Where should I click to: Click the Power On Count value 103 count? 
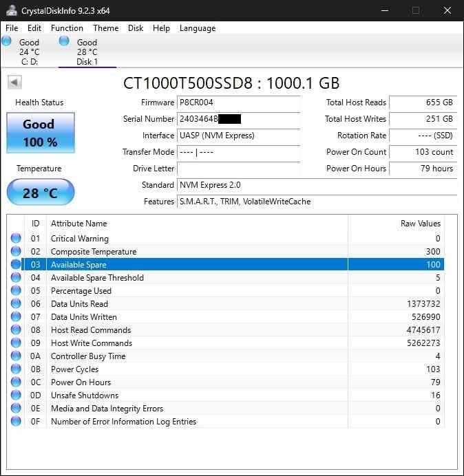(x=423, y=151)
